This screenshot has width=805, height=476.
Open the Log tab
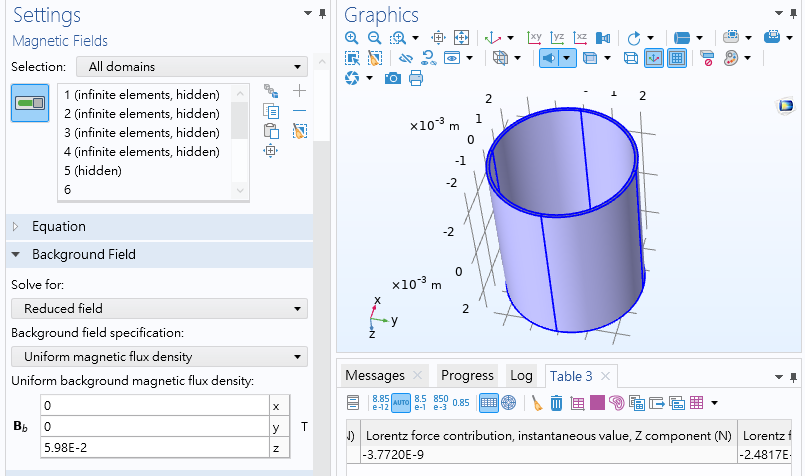pyautogui.click(x=521, y=376)
